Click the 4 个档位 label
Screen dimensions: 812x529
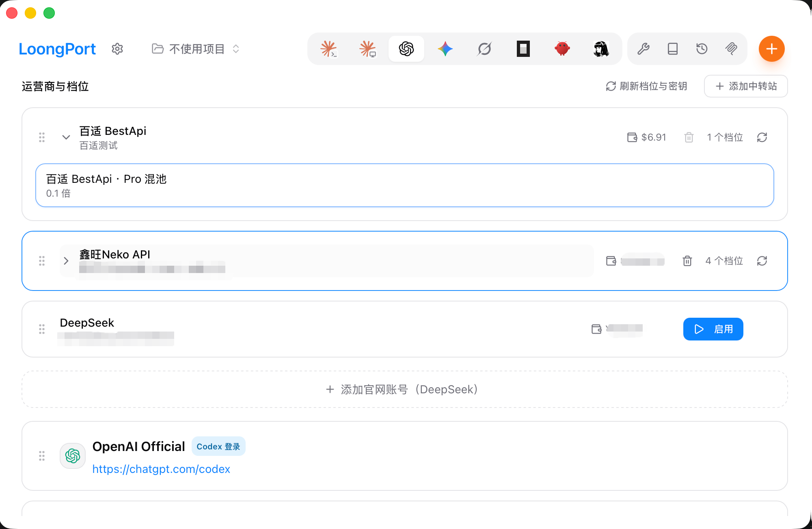coord(724,261)
